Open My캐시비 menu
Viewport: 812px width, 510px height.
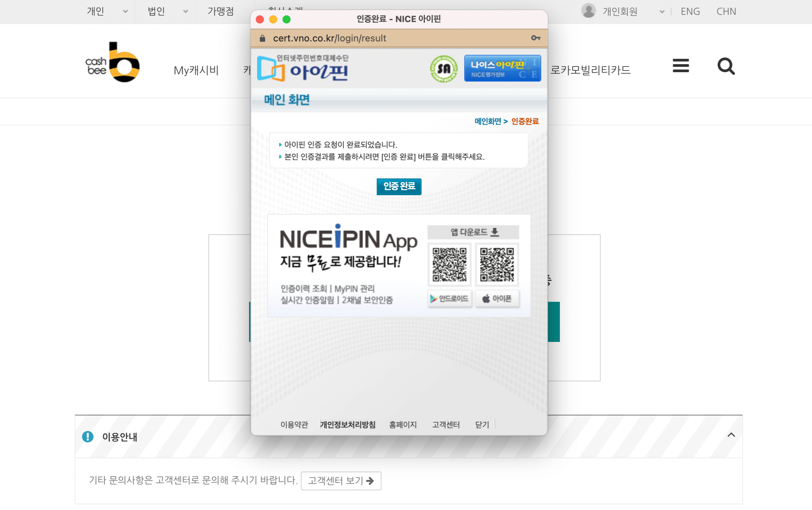pos(196,70)
